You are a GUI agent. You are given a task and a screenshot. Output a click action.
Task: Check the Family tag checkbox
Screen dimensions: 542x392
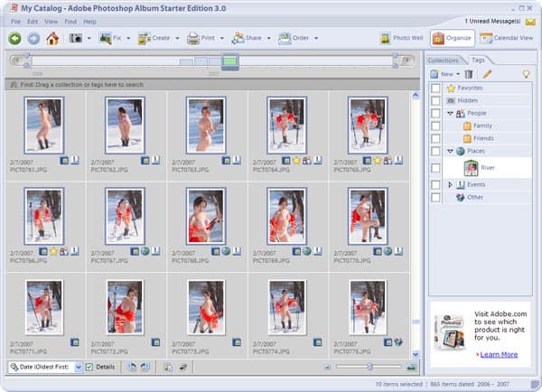point(435,126)
